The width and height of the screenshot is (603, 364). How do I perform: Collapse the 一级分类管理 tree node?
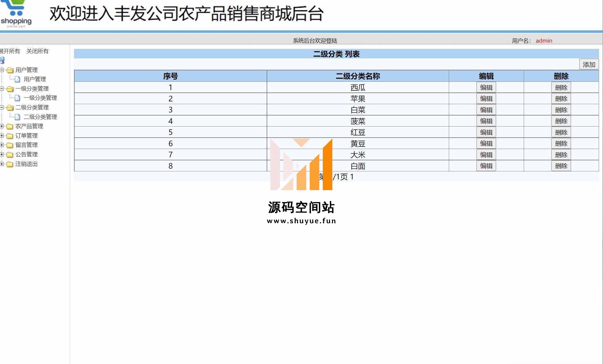pyautogui.click(x=2, y=89)
